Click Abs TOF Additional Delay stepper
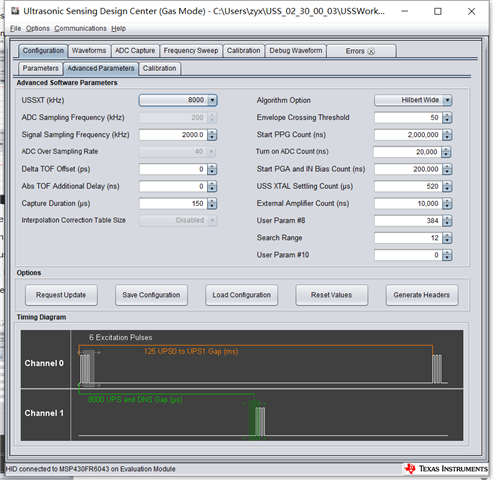Image resolution: width=493 pixels, height=480 pixels. point(212,186)
